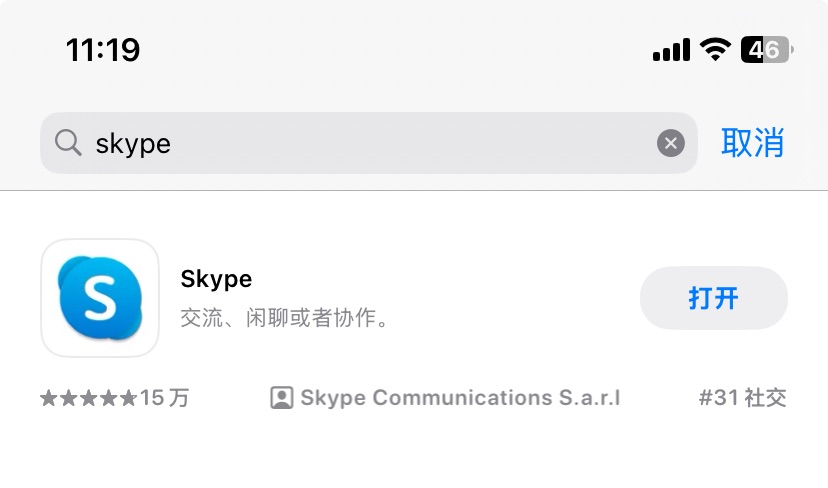The image size is (828, 488).
Task: Tap the subtitle 交流、闲聊或者协作。
Action: (x=284, y=318)
